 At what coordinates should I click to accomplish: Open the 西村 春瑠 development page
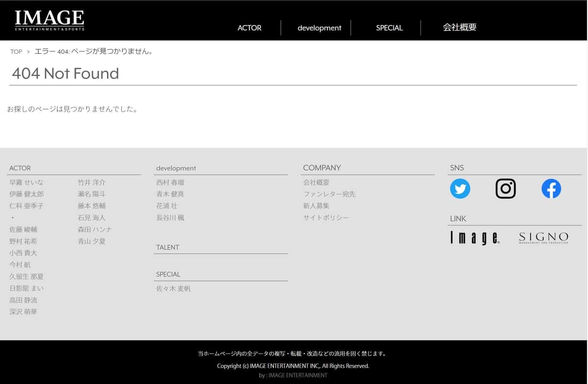(x=170, y=182)
